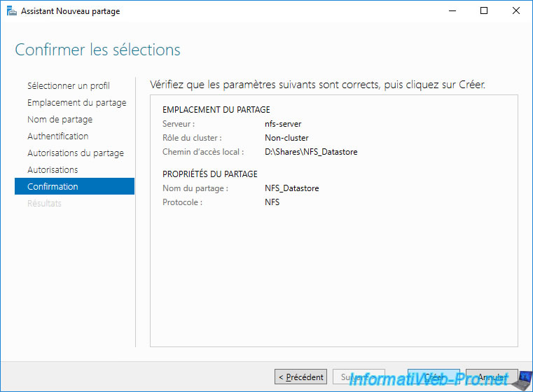Click the nfs-server value next to Serveur
The image size is (533, 392).
tap(283, 124)
